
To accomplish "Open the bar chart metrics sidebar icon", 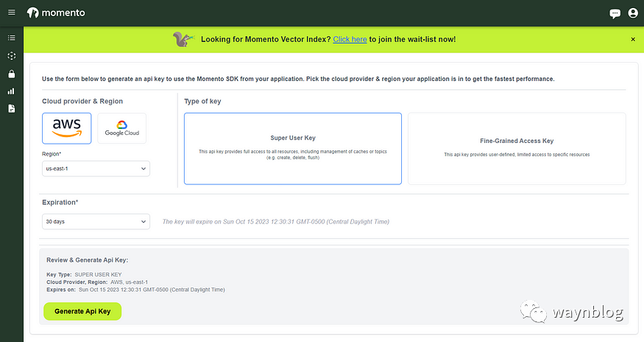I will coord(12,91).
